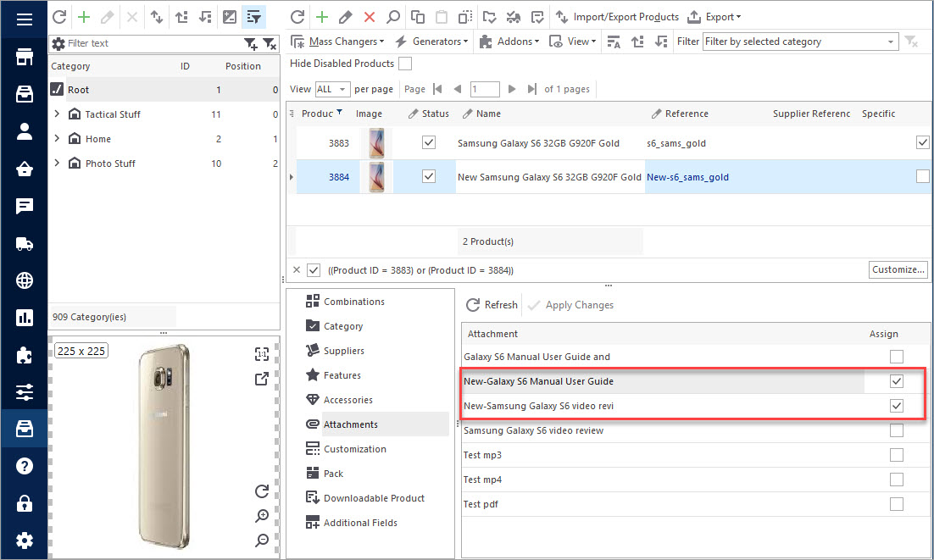This screenshot has width=934, height=560.
Task: Open the View dropdown menu
Action: pyautogui.click(x=572, y=41)
